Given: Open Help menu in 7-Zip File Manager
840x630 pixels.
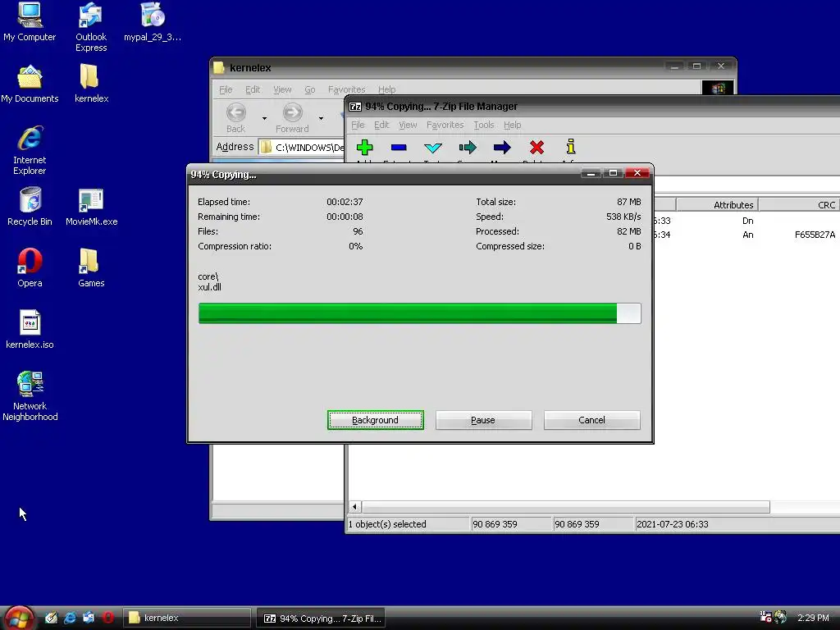Looking at the screenshot, I should 512,125.
